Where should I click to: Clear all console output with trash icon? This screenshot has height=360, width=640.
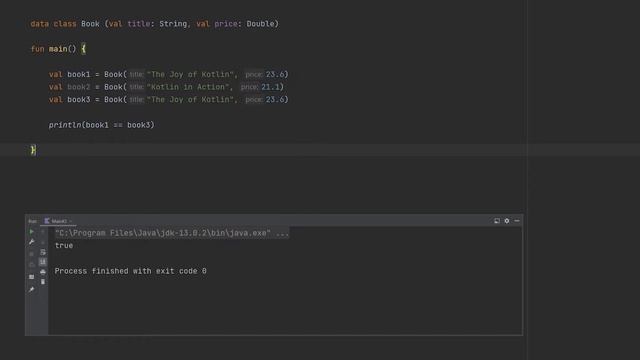coord(43,282)
